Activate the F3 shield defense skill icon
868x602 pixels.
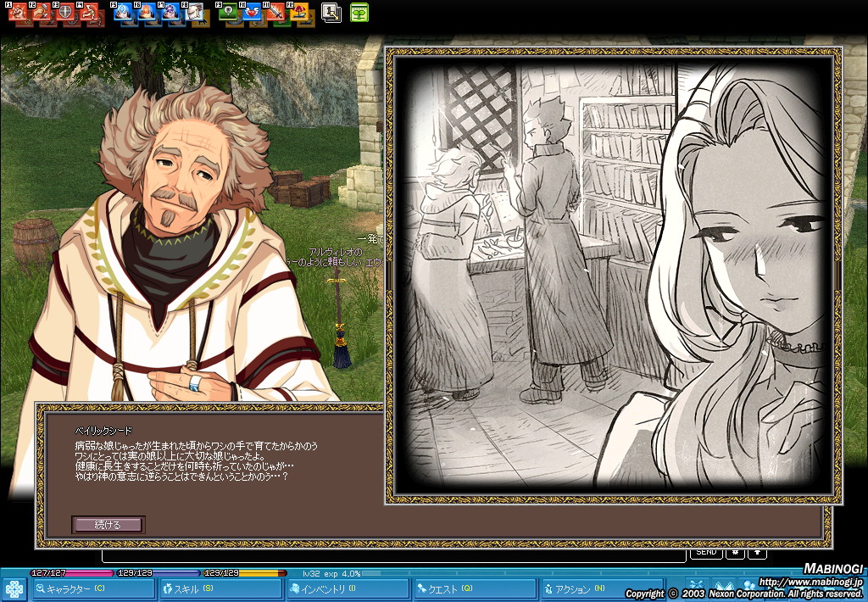(x=65, y=12)
